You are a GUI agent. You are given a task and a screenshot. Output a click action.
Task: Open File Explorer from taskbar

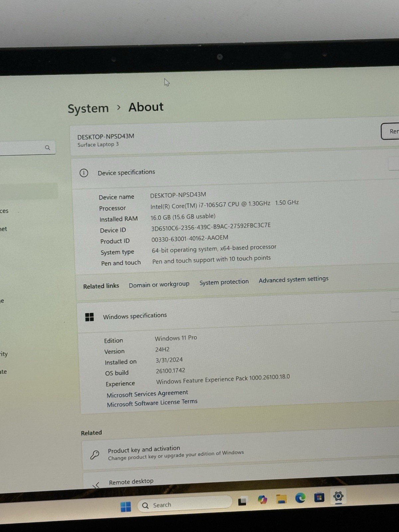(x=281, y=499)
